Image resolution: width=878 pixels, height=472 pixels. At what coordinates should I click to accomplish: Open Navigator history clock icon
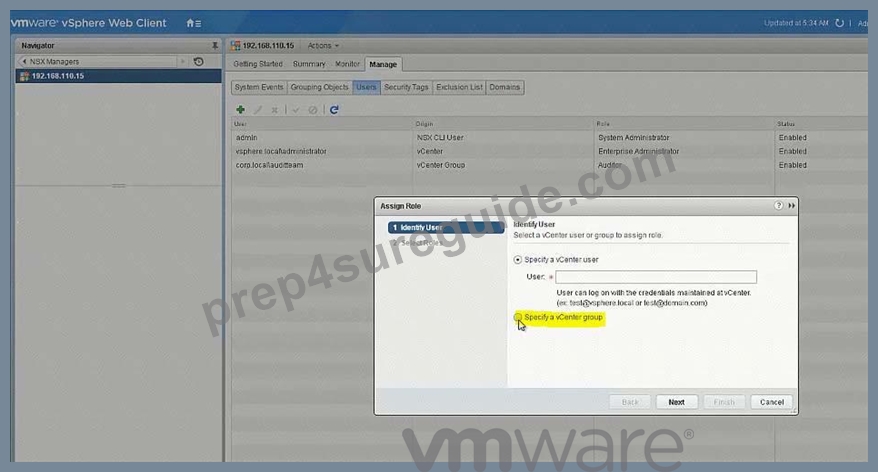pos(198,62)
